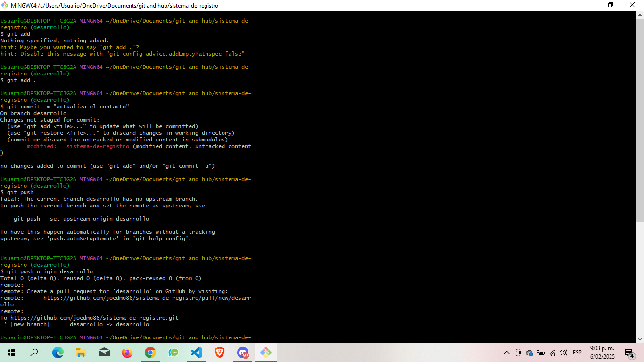Click the 'use "git restore <file>..."' hint line
Image resolution: width=644 pixels, height=362 pixels.
pyautogui.click(x=121, y=133)
